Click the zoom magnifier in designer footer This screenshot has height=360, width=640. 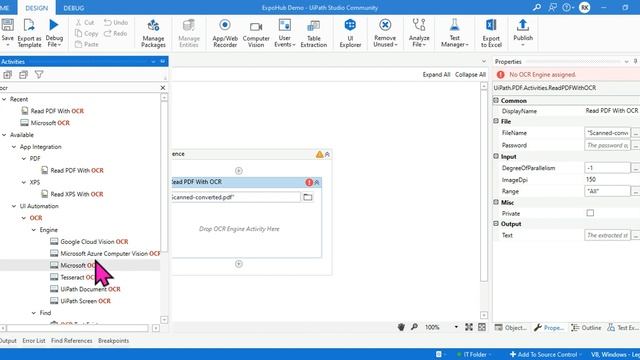pos(414,327)
